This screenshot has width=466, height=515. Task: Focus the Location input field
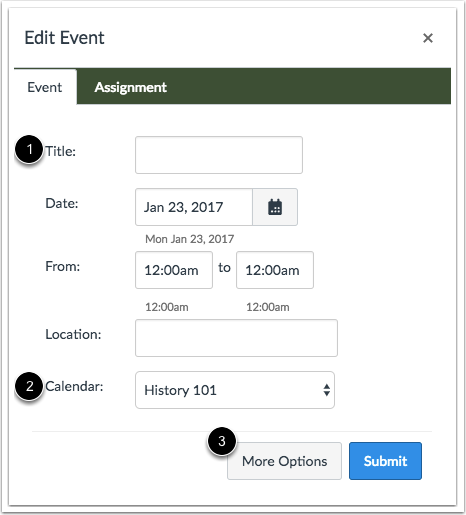(236, 338)
